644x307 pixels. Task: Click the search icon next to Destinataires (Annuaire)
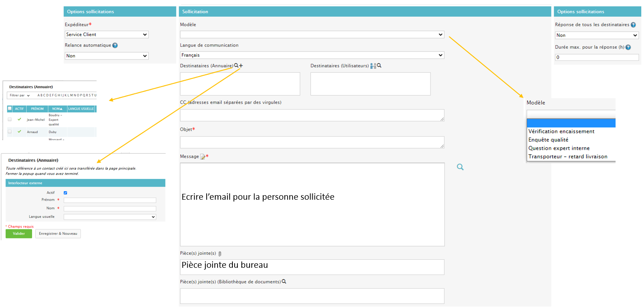click(236, 66)
